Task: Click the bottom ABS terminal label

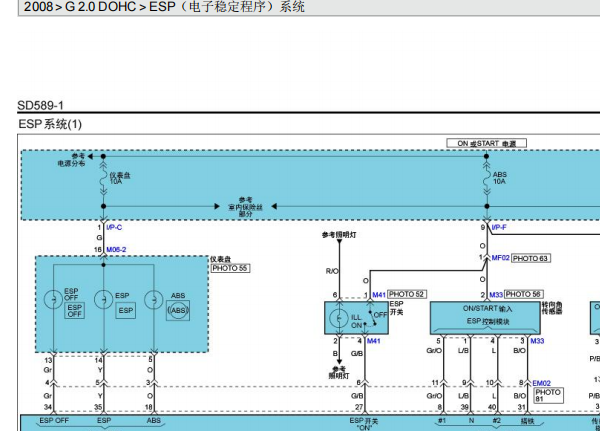Action: (x=154, y=421)
